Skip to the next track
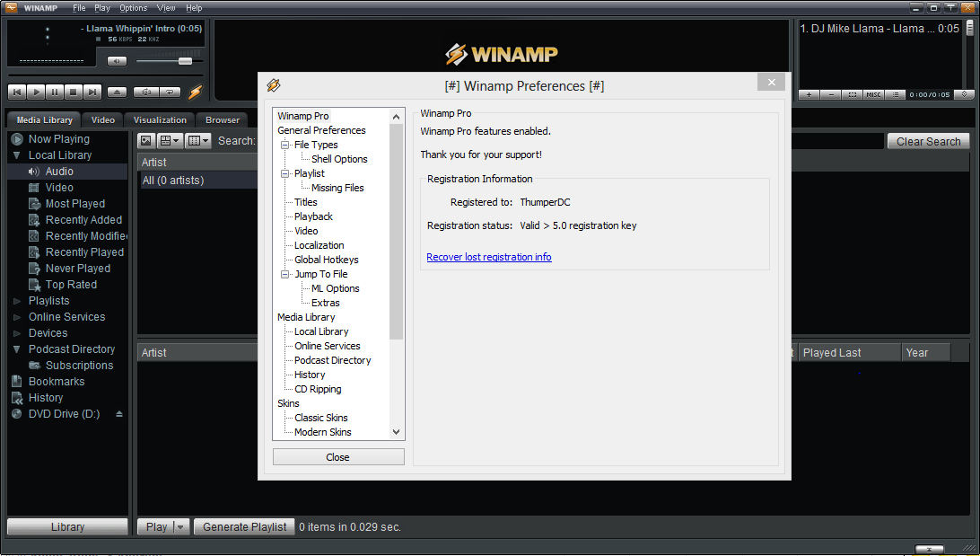This screenshot has width=980, height=556. (92, 92)
